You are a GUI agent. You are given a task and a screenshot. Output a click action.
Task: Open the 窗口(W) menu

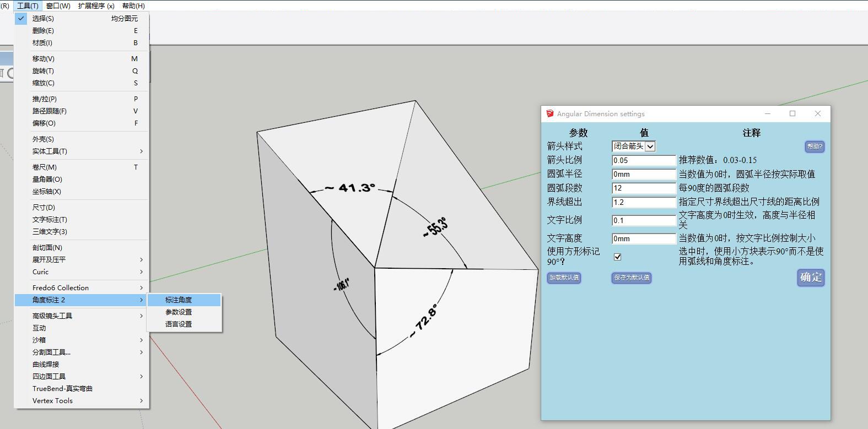58,6
